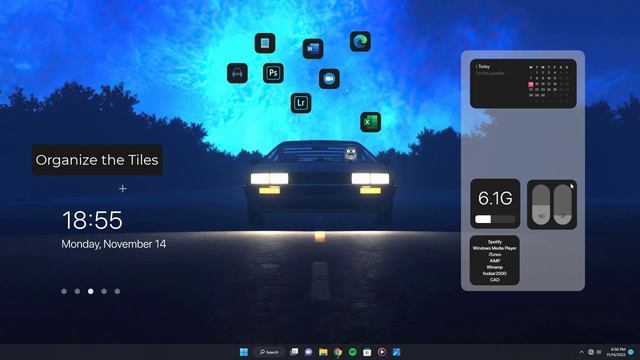The width and height of the screenshot is (640, 360).
Task: Open Task View on the taskbar
Action: click(x=294, y=352)
